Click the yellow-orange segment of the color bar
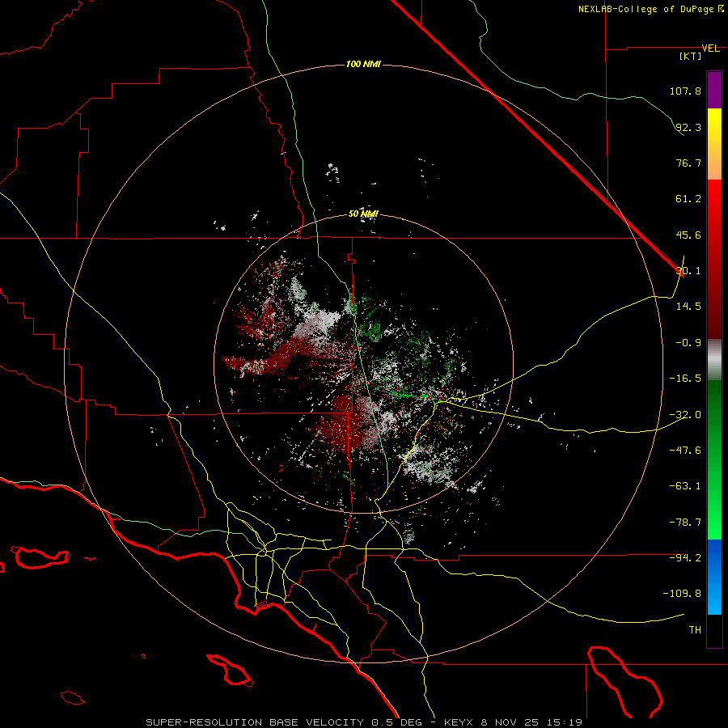This screenshot has height=728, width=728. pos(714,144)
